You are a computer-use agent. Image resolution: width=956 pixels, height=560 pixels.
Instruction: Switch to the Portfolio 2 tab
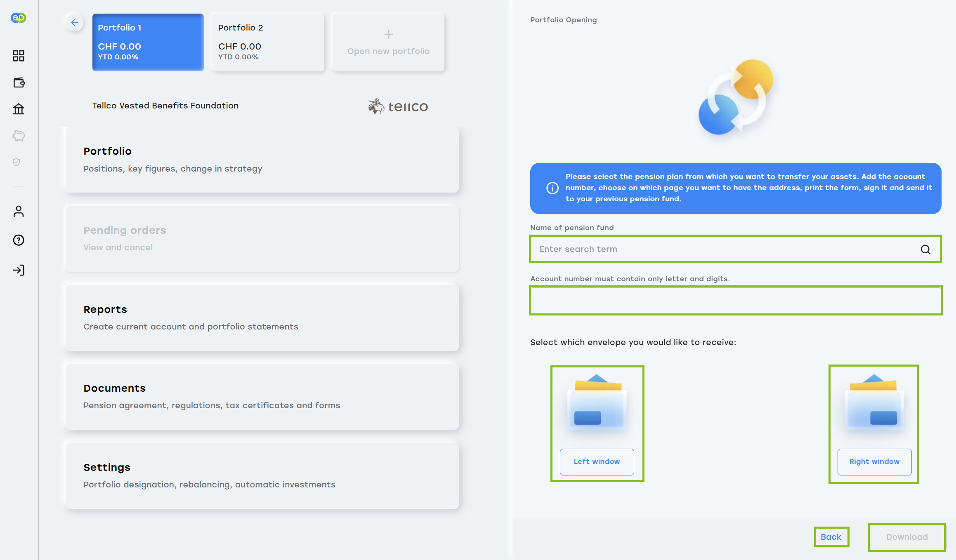tap(268, 42)
